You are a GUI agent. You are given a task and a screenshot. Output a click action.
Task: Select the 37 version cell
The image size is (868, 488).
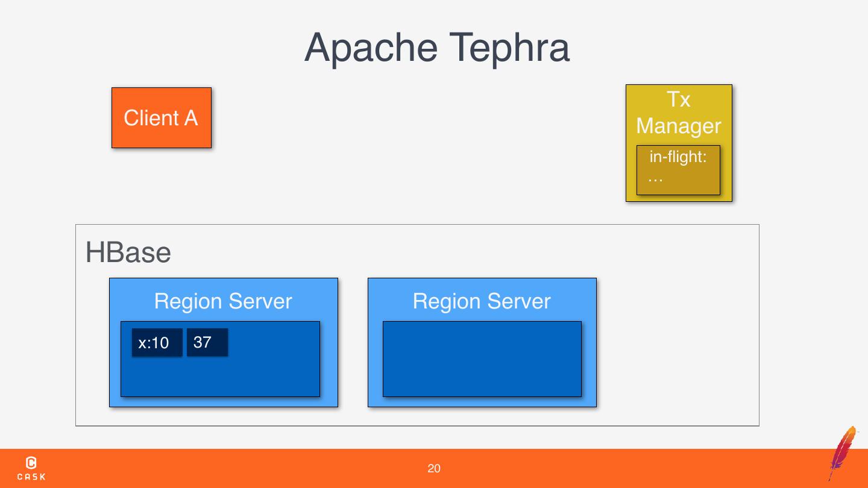207,342
